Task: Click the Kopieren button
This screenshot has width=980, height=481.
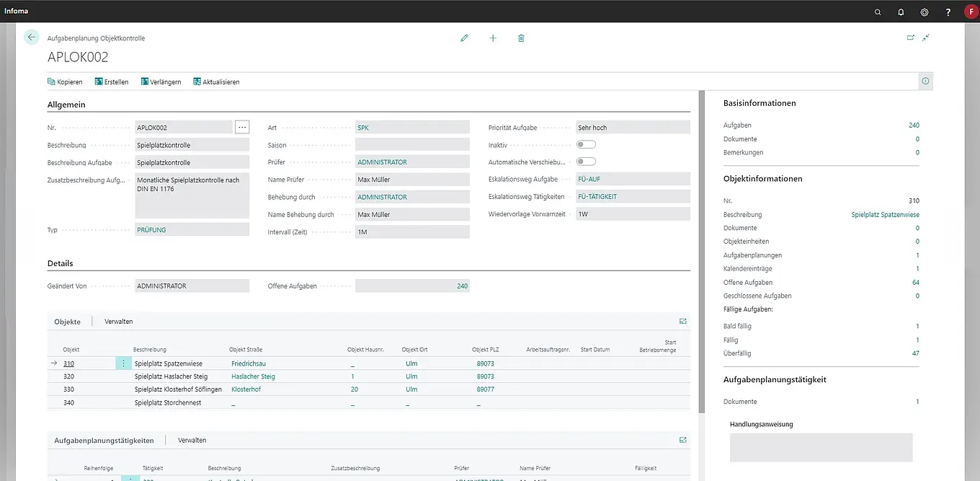Action: (65, 82)
